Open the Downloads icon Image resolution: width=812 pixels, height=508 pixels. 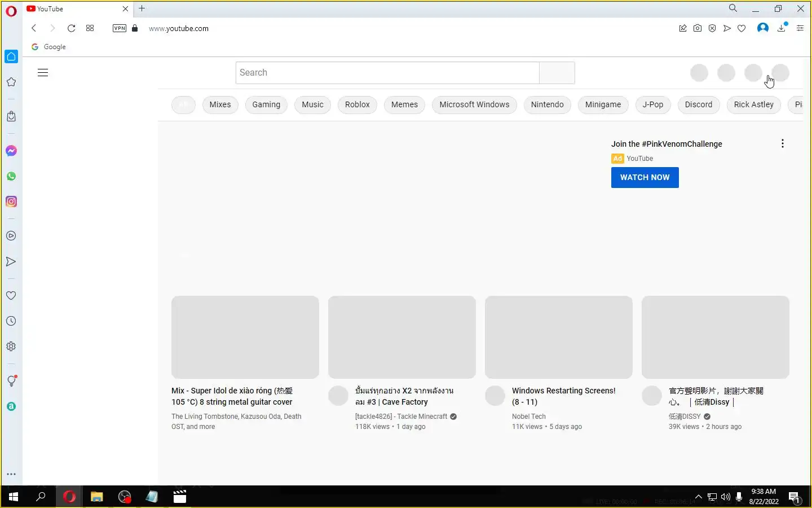click(x=782, y=28)
